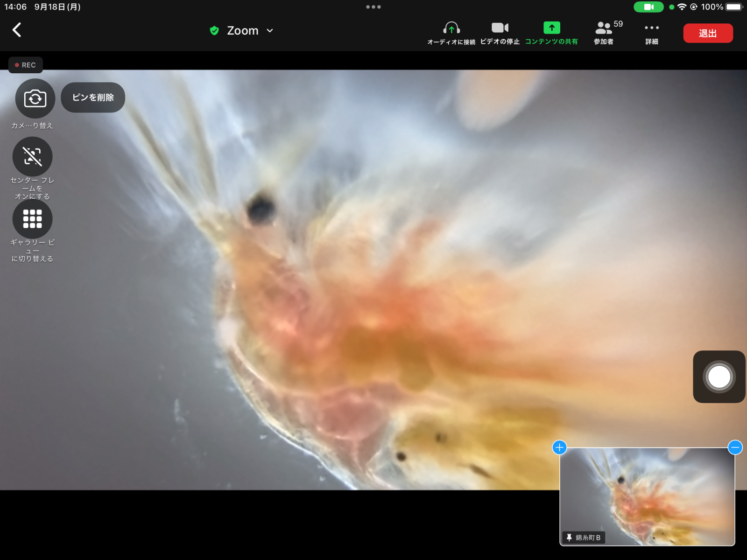Open the participants list showing 59

tap(605, 33)
